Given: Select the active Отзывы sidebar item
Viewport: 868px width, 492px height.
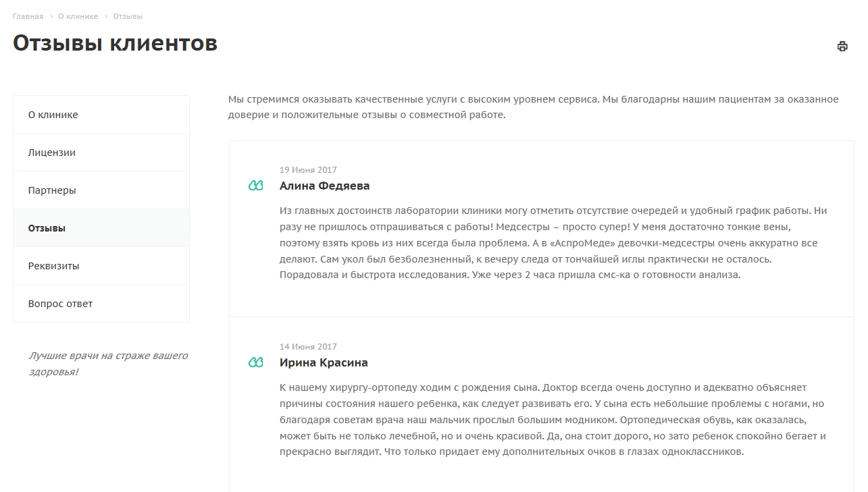Looking at the screenshot, I should point(101,228).
